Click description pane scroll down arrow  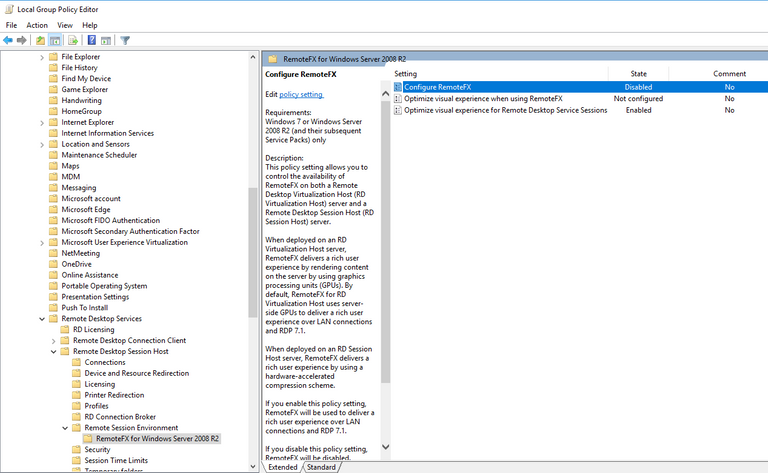pos(385,447)
